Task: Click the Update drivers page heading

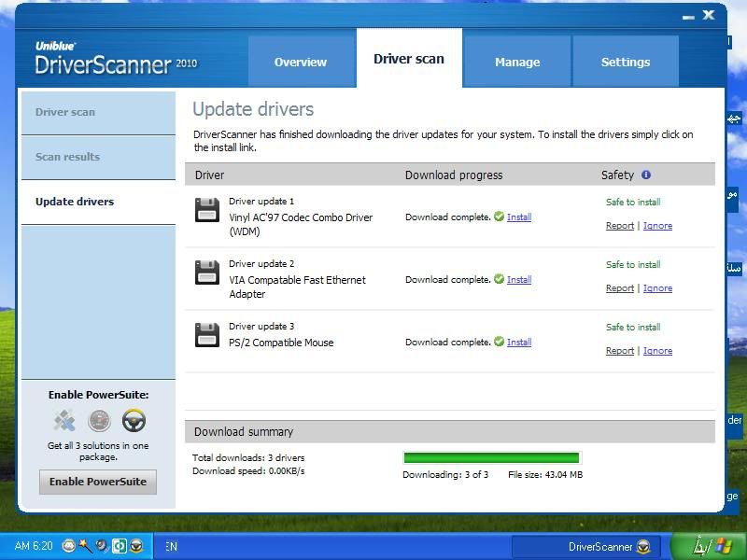Action: [x=253, y=109]
